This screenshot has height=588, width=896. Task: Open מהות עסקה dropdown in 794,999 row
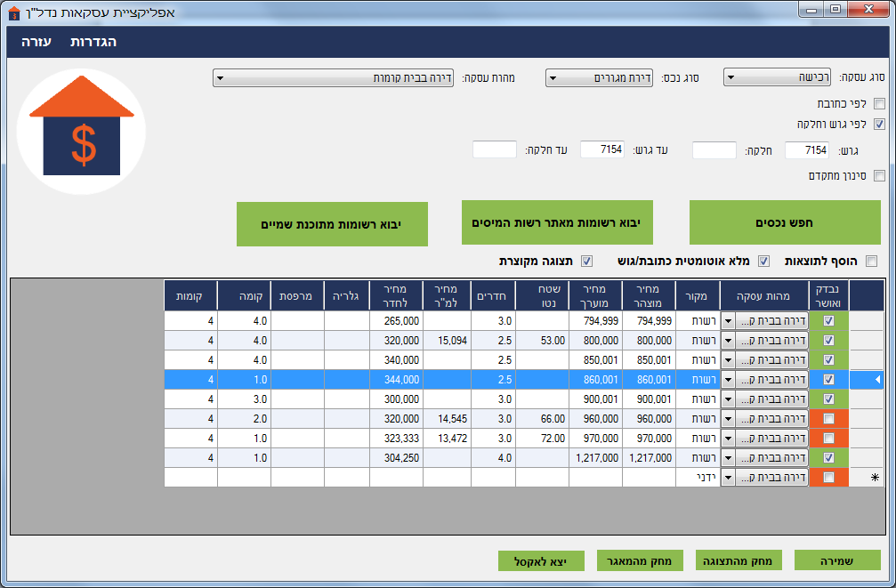tap(728, 321)
